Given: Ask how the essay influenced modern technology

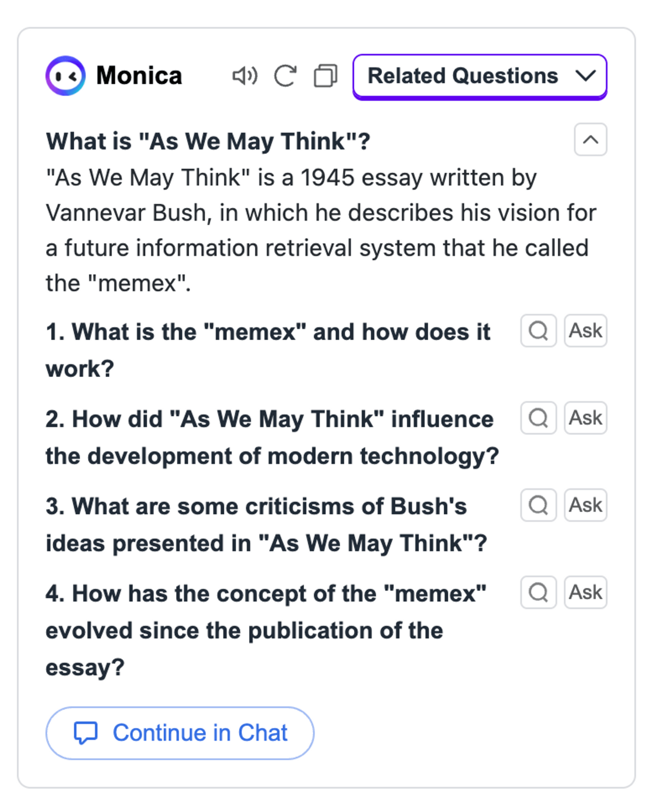Looking at the screenshot, I should [x=585, y=418].
